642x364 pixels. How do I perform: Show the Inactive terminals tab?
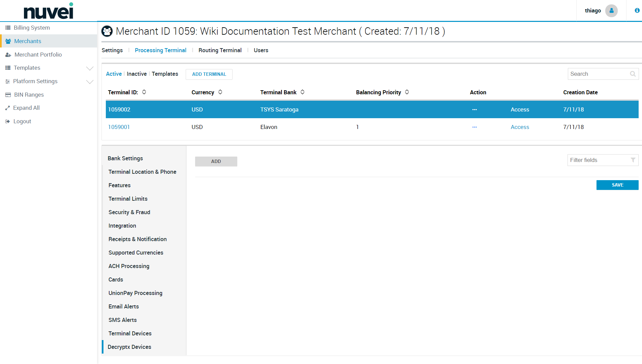136,74
